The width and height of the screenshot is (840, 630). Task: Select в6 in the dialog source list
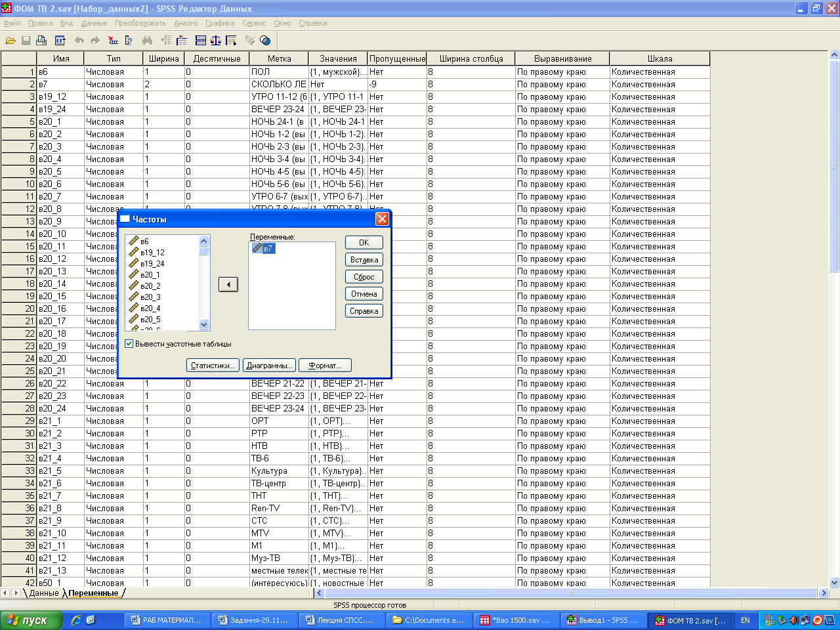point(139,241)
